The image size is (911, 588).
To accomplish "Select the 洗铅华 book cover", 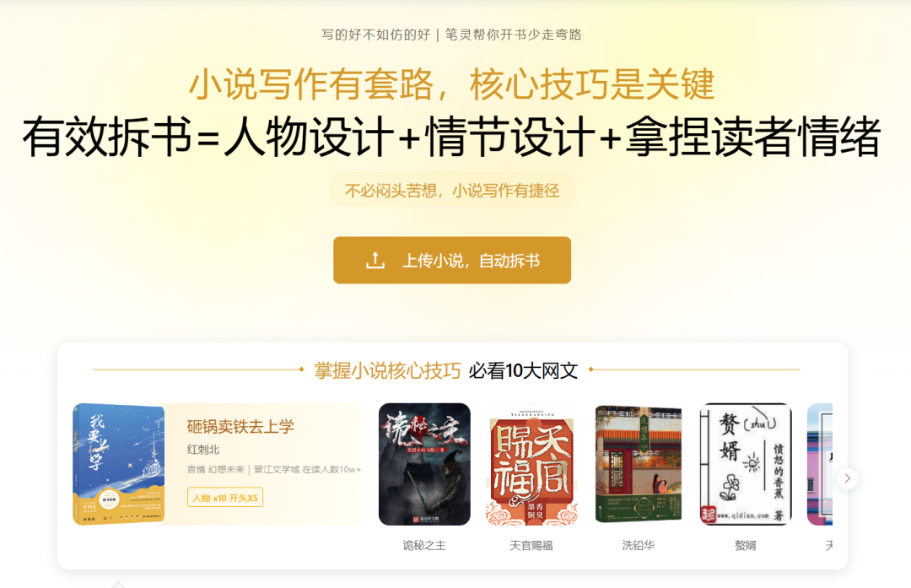I will [639, 464].
